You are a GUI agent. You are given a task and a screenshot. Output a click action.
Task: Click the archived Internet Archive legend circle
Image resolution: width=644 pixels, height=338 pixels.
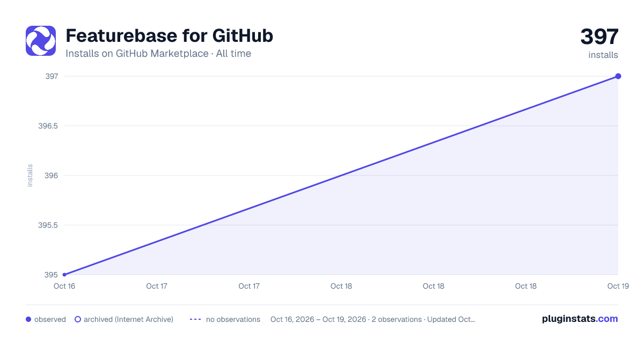tap(78, 319)
